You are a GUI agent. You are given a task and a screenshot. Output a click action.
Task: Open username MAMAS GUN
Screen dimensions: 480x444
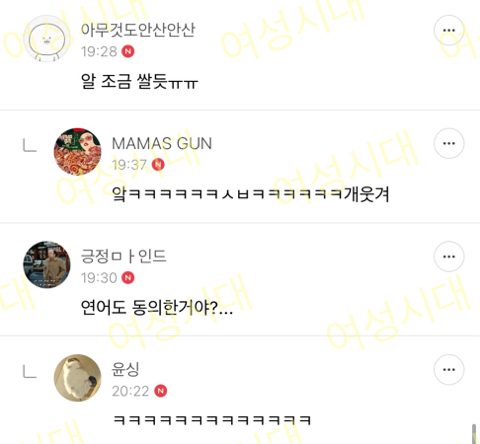[162, 144]
